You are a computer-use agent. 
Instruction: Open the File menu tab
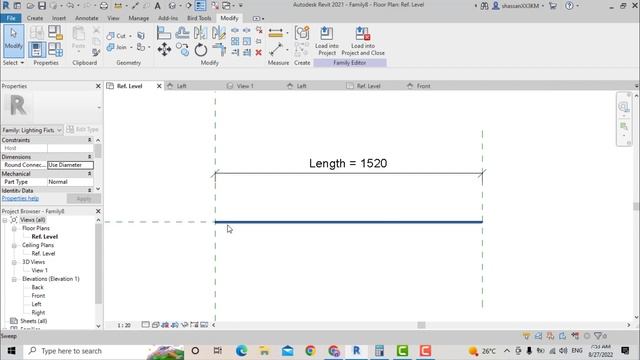11,18
